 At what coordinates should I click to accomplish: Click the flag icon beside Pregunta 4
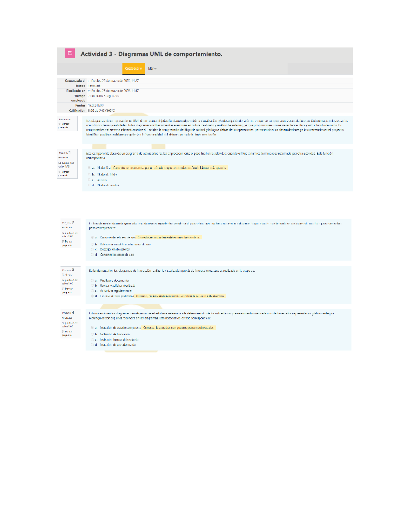click(x=63, y=332)
